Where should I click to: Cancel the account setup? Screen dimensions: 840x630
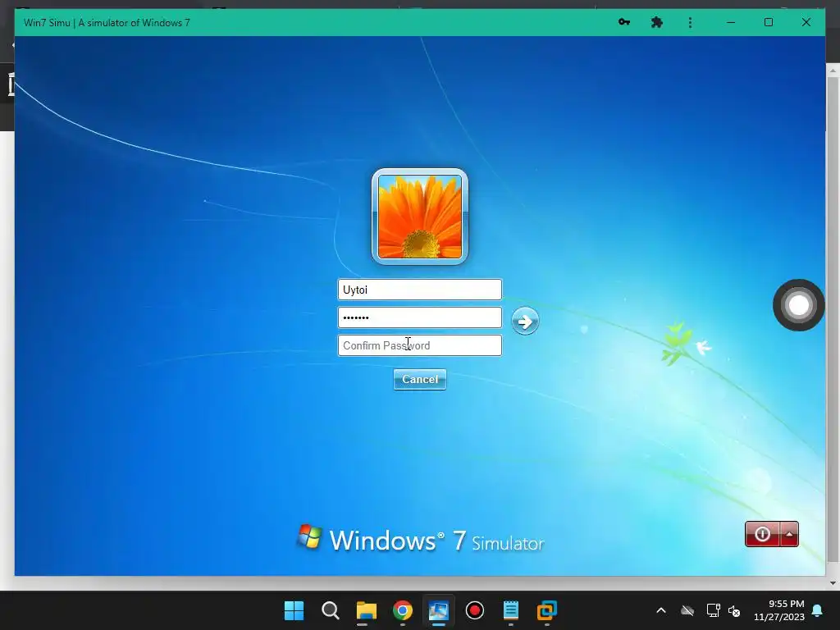tap(419, 379)
